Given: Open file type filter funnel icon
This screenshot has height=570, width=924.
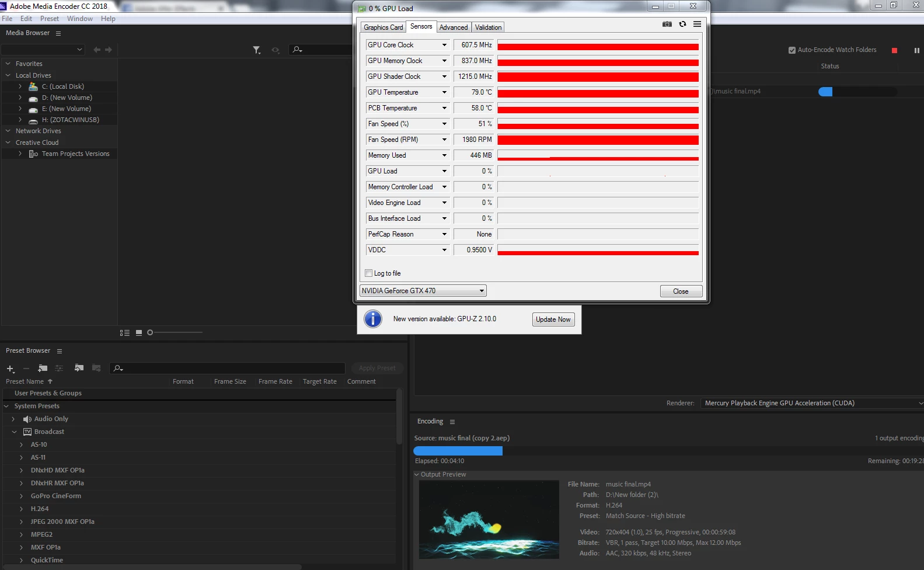Looking at the screenshot, I should pyautogui.click(x=256, y=50).
